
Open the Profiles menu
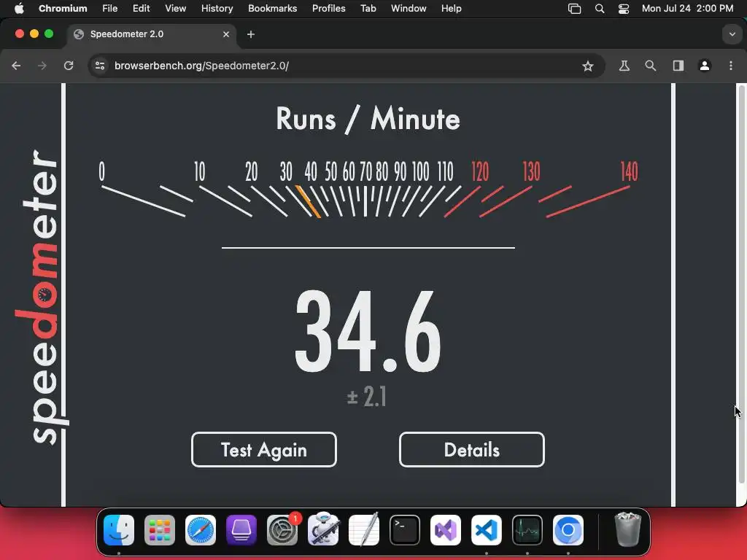click(x=329, y=8)
